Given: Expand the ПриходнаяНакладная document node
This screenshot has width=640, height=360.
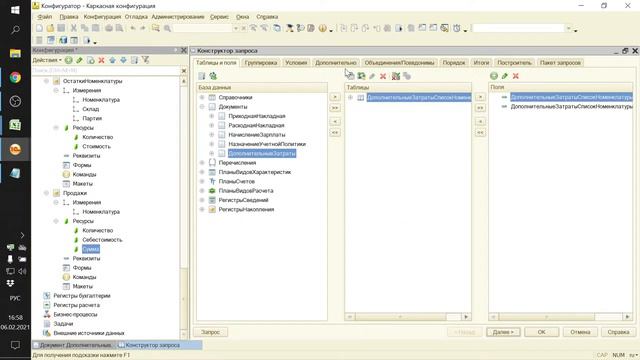Looking at the screenshot, I should tap(212, 116).
